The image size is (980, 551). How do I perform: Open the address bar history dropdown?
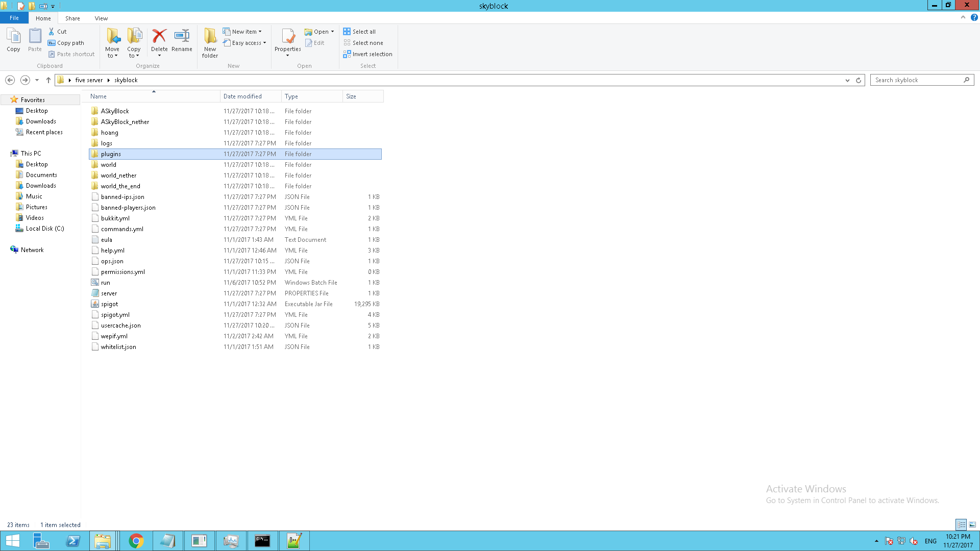tap(847, 80)
